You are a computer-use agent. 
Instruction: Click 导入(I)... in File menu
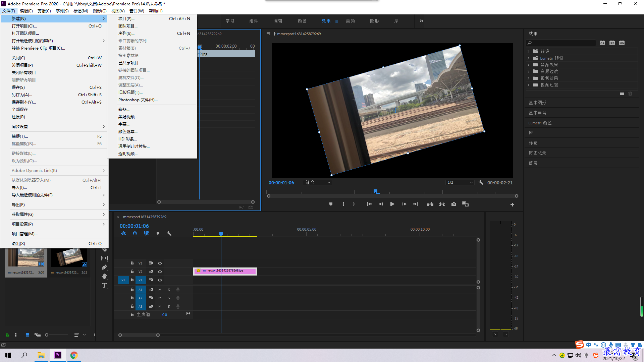(x=54, y=187)
